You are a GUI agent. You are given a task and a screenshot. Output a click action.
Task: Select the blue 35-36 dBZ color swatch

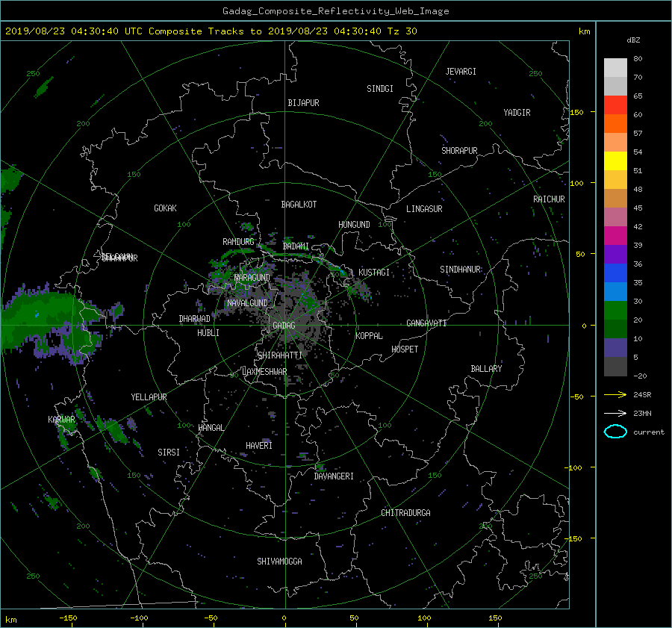tap(615, 273)
